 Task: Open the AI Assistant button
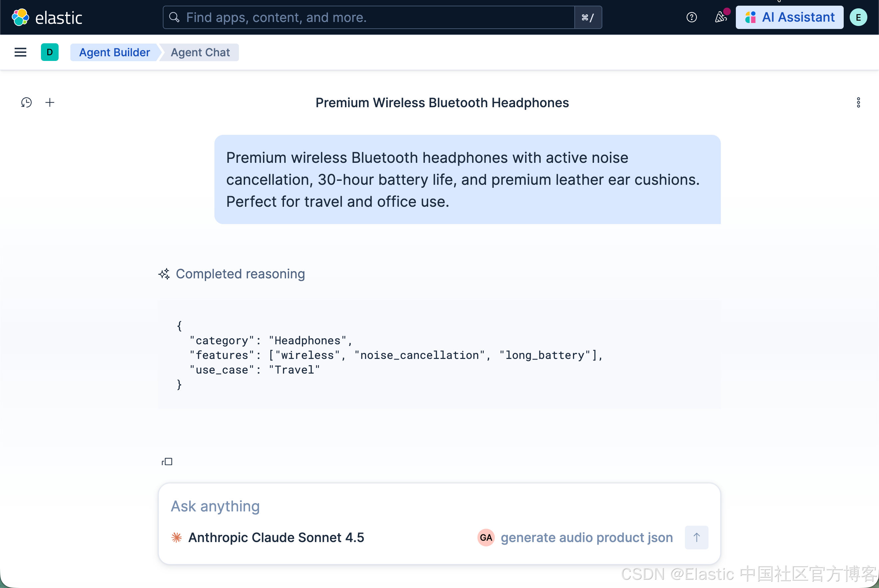[x=789, y=17]
